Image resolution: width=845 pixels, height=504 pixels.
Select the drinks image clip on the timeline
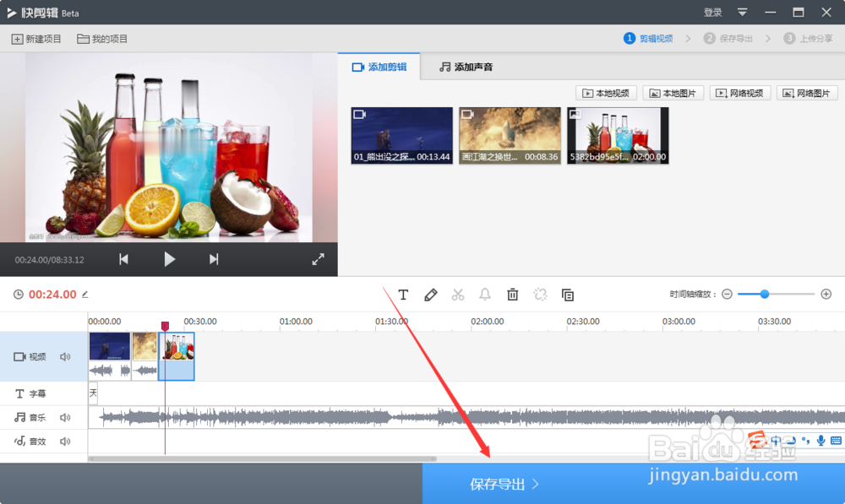pyautogui.click(x=177, y=356)
